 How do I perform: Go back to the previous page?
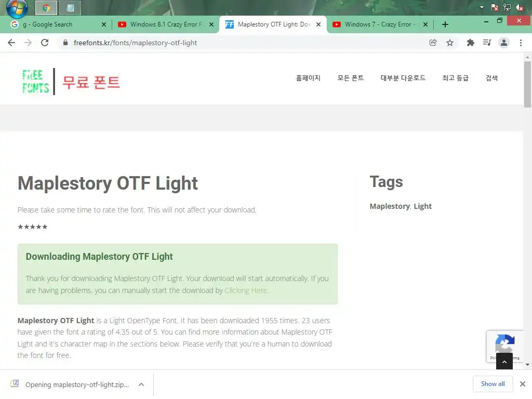point(11,43)
